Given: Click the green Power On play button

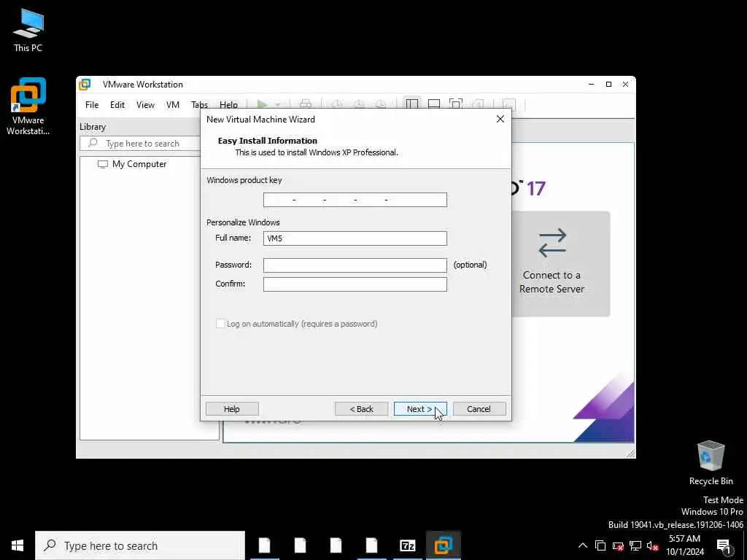Looking at the screenshot, I should pos(262,104).
